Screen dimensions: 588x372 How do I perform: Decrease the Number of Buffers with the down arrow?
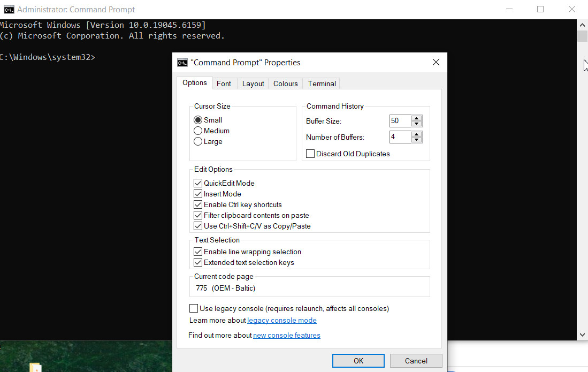[x=417, y=140]
